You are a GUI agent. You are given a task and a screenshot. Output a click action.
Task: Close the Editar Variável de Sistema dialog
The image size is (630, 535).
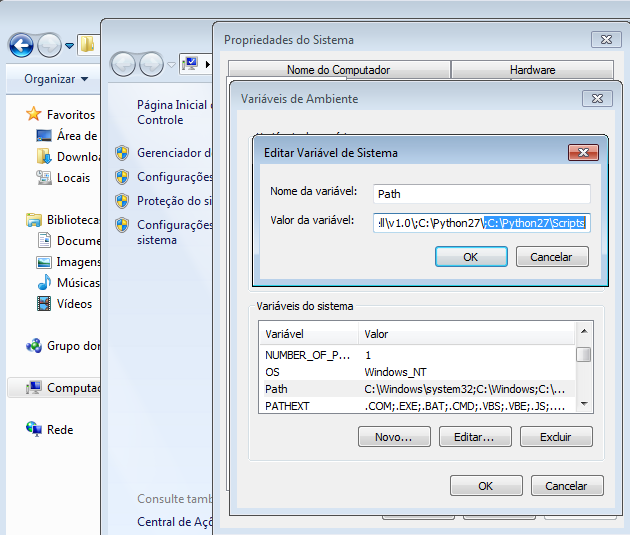coord(583,153)
